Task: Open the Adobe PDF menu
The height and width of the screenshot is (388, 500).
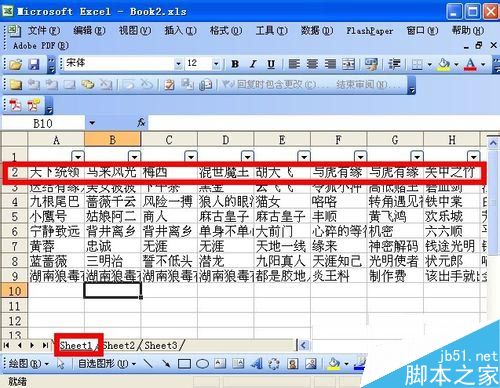Action: tap(41, 45)
